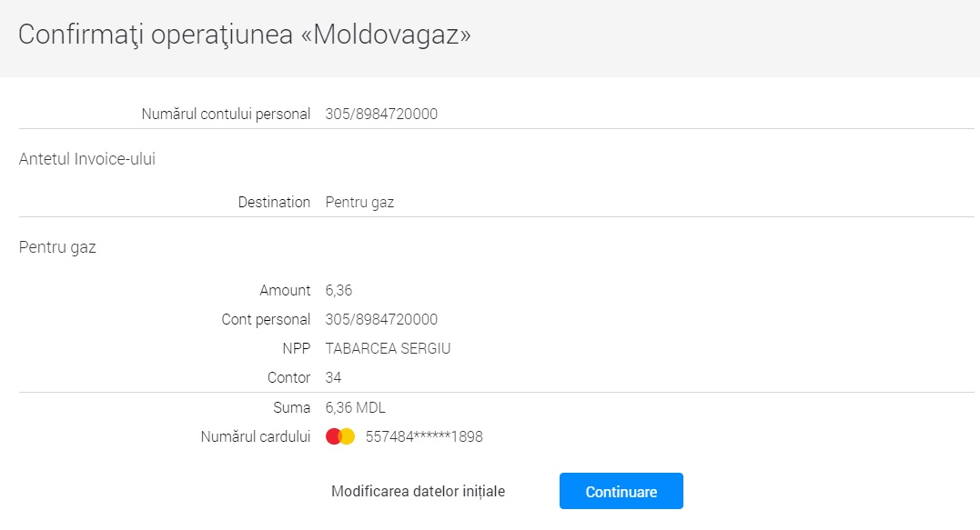Click the NPP label
Image resolution: width=980 pixels, height=530 pixels.
[296, 349]
